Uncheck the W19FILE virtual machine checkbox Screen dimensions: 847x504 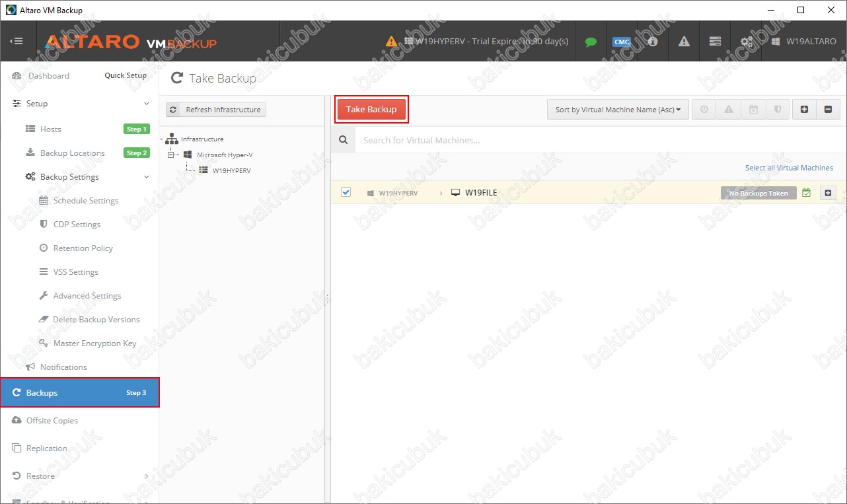pos(346,192)
